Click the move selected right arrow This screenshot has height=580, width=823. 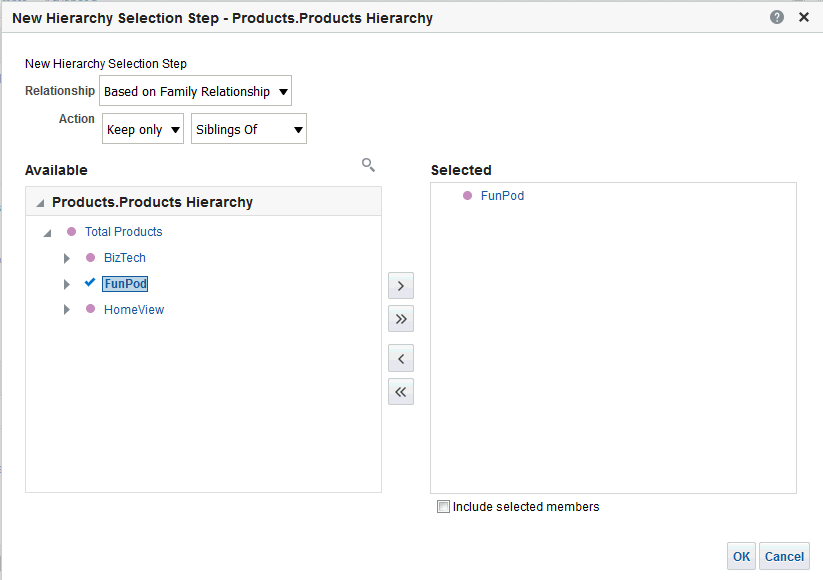point(400,286)
